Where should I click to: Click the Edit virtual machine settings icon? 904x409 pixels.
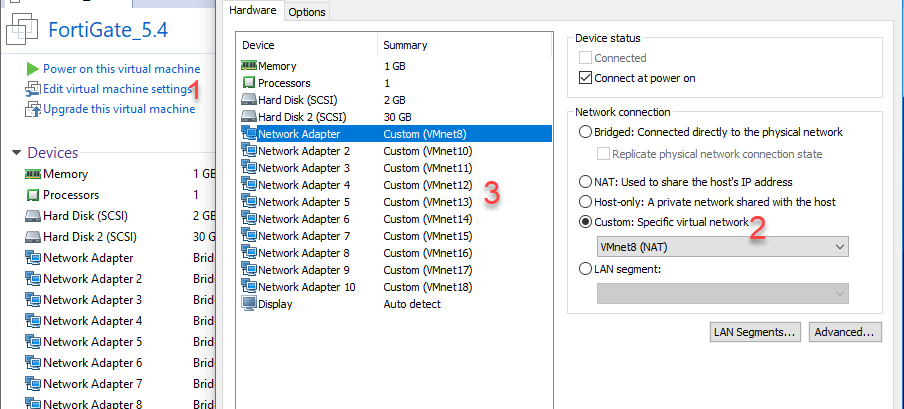pos(32,89)
